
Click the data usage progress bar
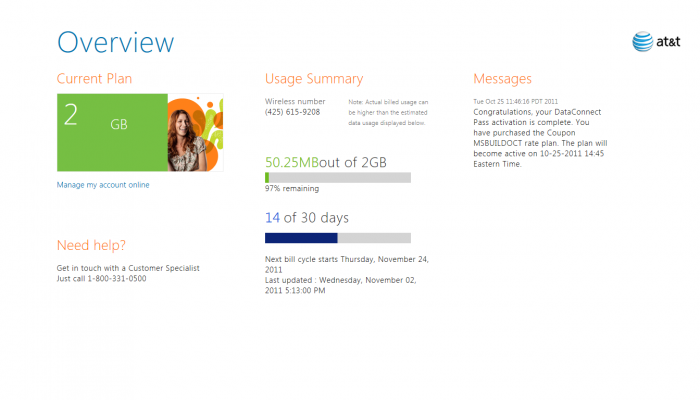pos(338,178)
